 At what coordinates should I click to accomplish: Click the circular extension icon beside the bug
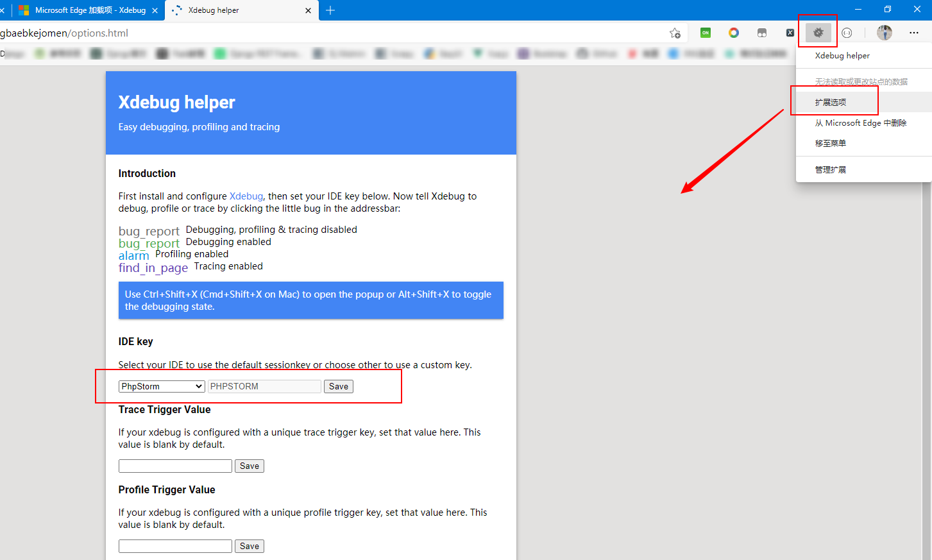[x=847, y=33]
